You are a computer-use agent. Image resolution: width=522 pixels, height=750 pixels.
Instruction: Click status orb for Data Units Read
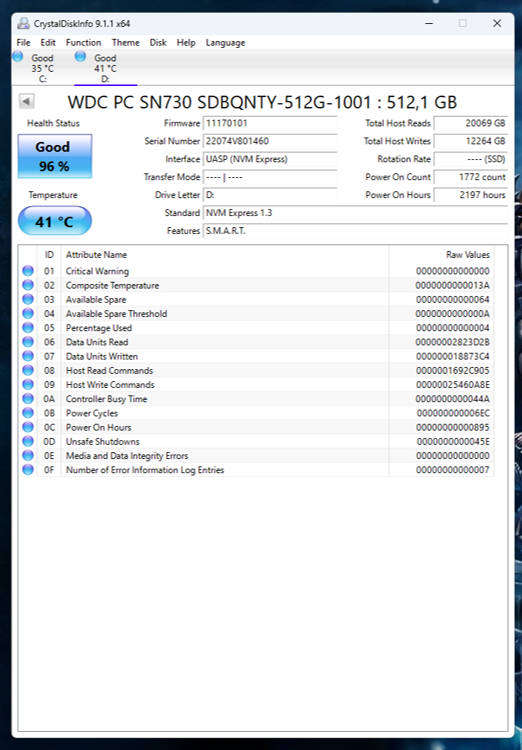point(28,342)
